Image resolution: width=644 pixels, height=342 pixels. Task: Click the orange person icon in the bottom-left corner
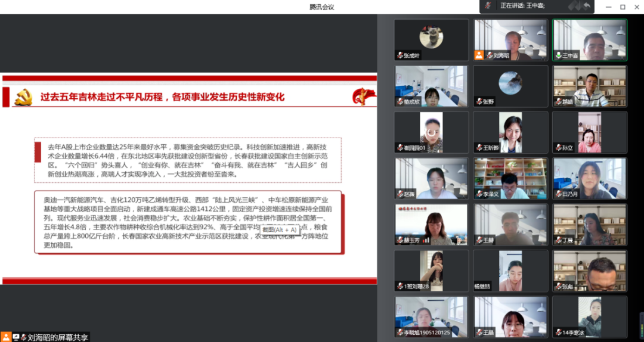6,337
